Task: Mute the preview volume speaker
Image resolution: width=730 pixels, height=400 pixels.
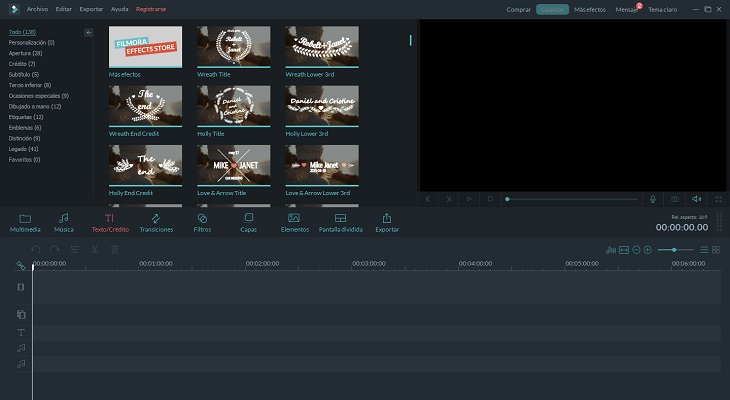Action: 697,199
